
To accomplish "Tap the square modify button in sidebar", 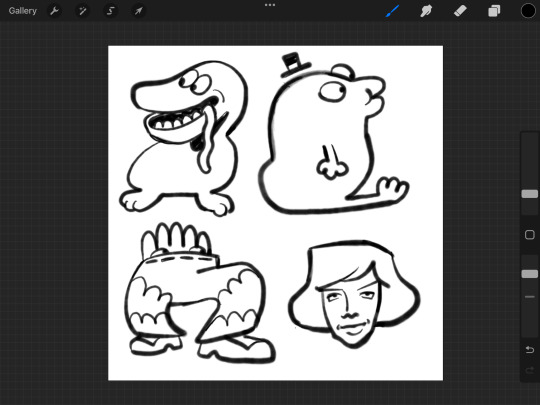I will point(530,235).
